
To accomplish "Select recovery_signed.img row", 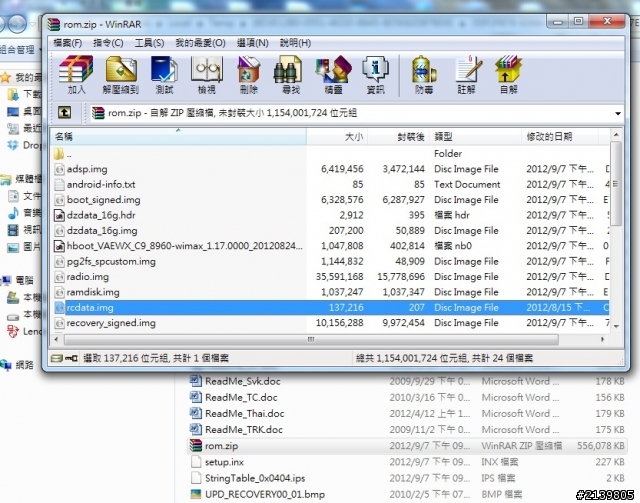I will 331,323.
